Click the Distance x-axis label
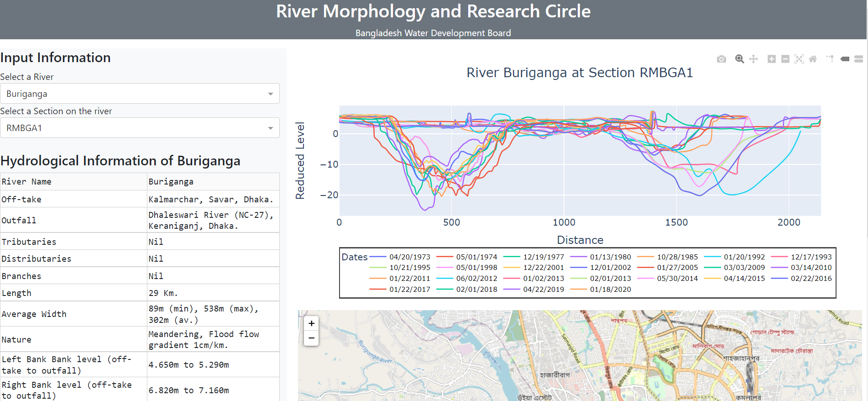The height and width of the screenshot is (401, 868). [580, 240]
